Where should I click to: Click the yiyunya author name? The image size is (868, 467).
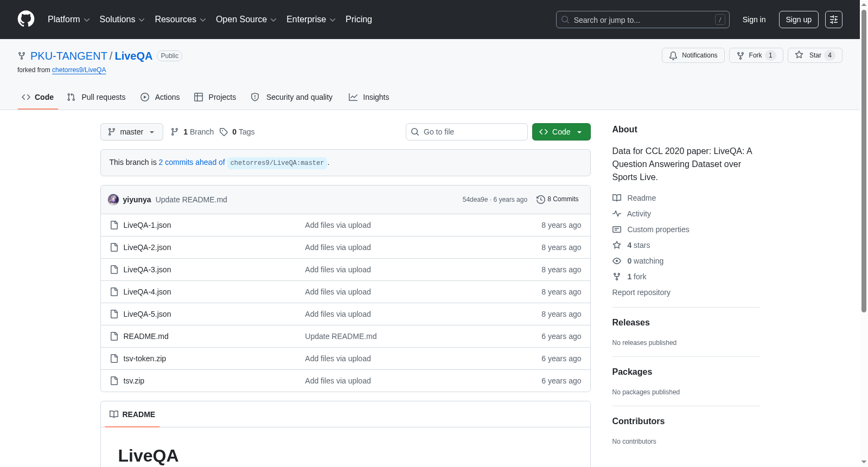pyautogui.click(x=137, y=200)
